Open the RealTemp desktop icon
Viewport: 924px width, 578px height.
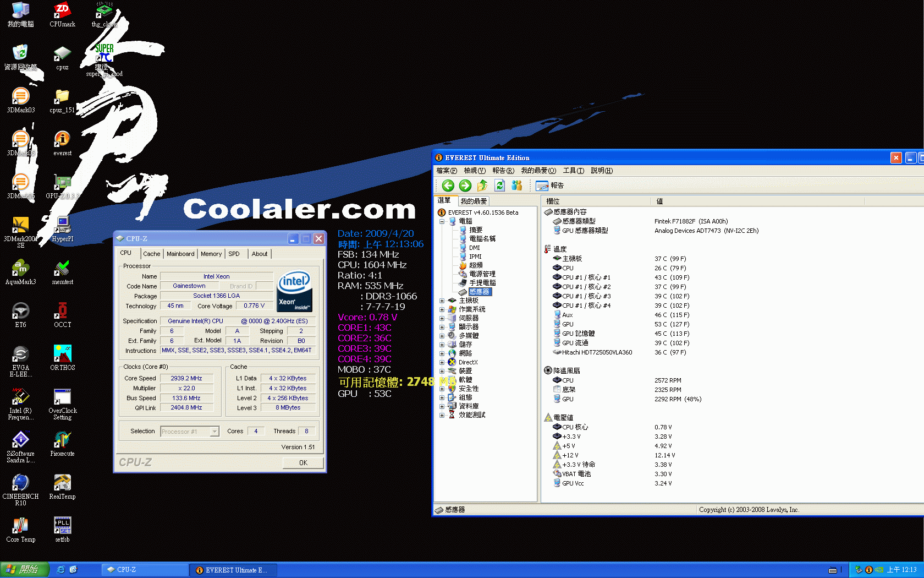tap(62, 487)
